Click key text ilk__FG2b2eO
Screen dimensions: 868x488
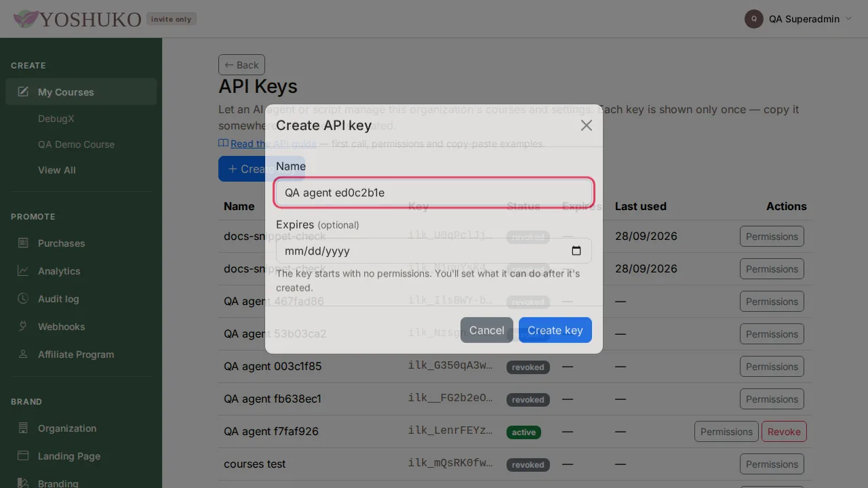pyautogui.click(x=450, y=399)
